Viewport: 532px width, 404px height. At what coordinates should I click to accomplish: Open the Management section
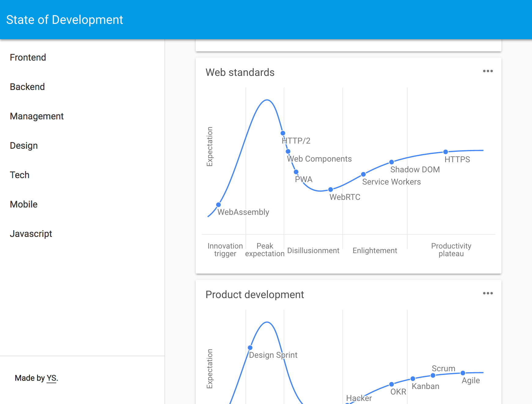click(37, 116)
